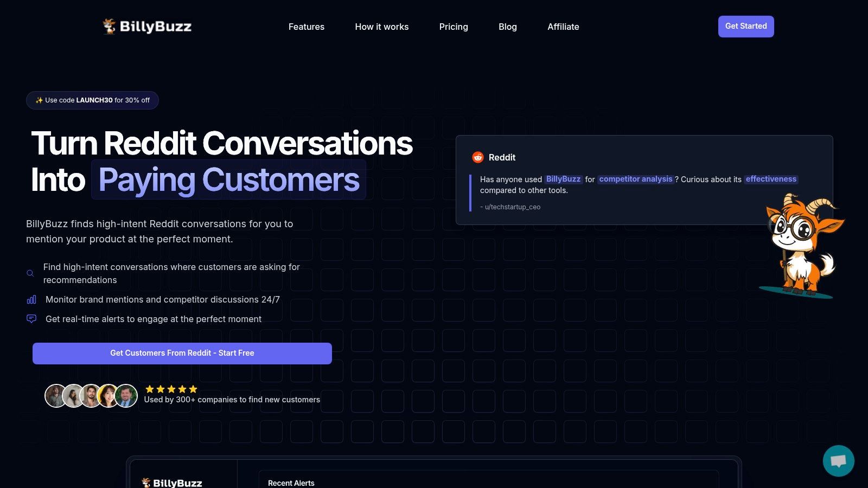Click Get Customers From Reddit - Start Free
Viewport: 868px width, 488px height.
click(182, 354)
